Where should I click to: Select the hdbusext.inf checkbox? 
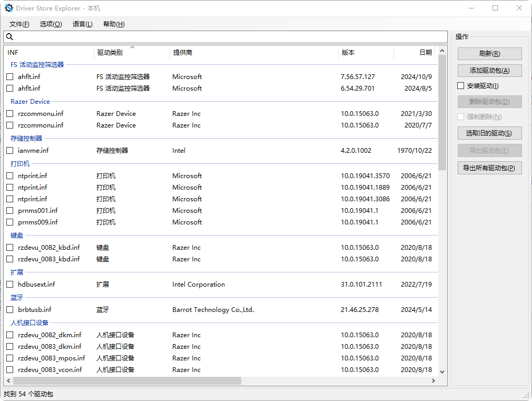(10, 284)
